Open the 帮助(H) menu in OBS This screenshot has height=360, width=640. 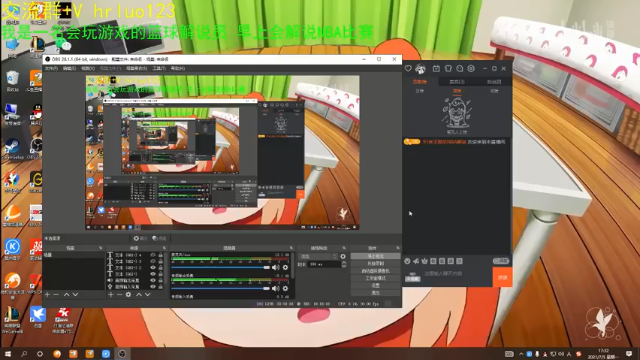pyautogui.click(x=178, y=68)
